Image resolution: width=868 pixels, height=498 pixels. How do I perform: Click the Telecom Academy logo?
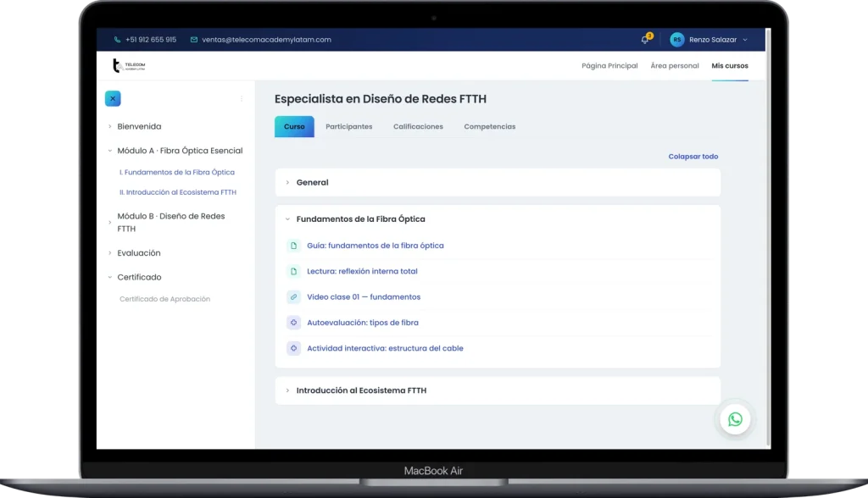(x=129, y=65)
